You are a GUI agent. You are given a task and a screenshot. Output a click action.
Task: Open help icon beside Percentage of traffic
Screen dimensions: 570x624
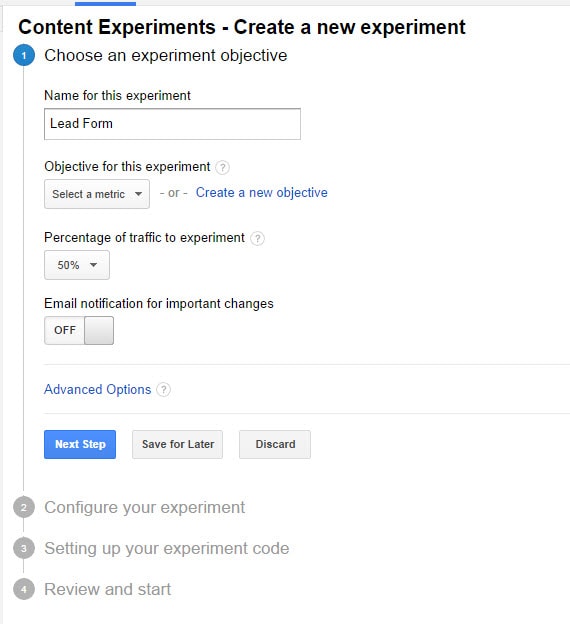pyautogui.click(x=257, y=238)
